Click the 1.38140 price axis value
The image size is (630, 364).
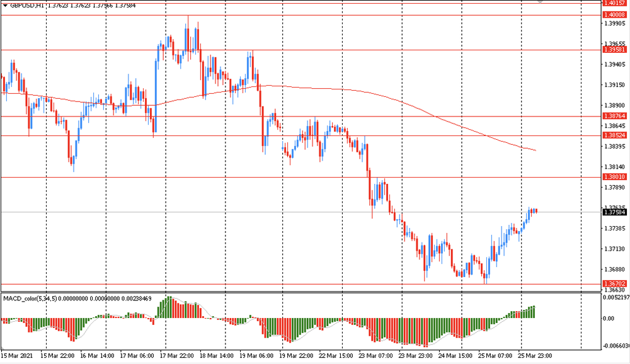[615, 167]
